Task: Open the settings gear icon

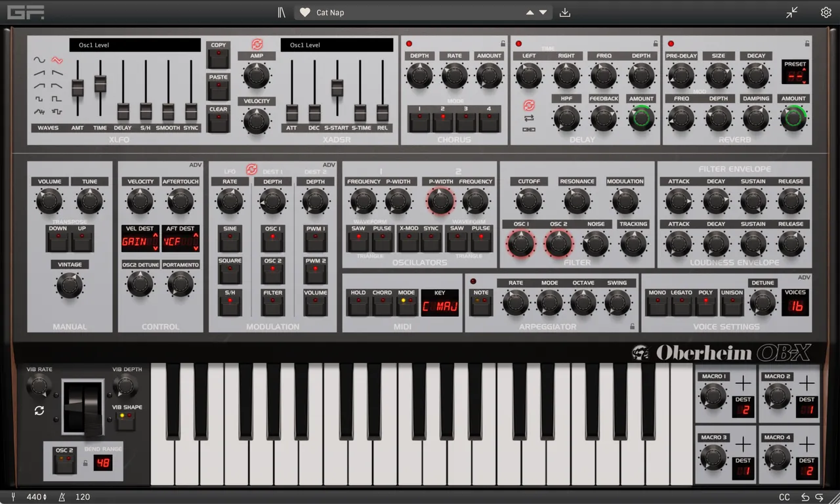Action: (826, 12)
